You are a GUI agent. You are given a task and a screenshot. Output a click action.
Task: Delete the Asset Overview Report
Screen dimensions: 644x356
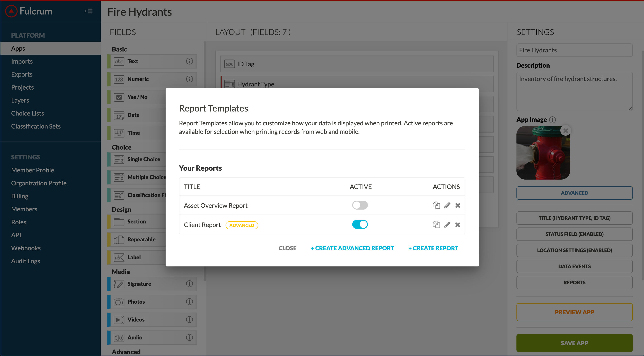click(x=458, y=205)
